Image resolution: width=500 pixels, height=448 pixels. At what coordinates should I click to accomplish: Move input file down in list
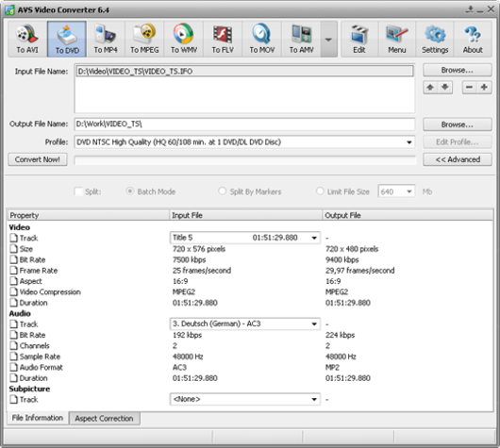point(445,87)
